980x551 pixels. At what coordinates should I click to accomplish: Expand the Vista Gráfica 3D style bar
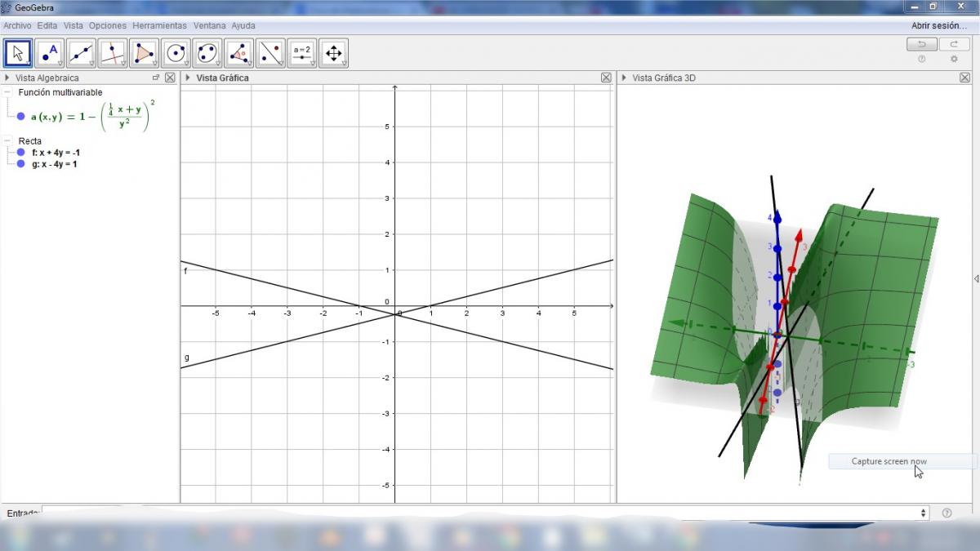[625, 78]
